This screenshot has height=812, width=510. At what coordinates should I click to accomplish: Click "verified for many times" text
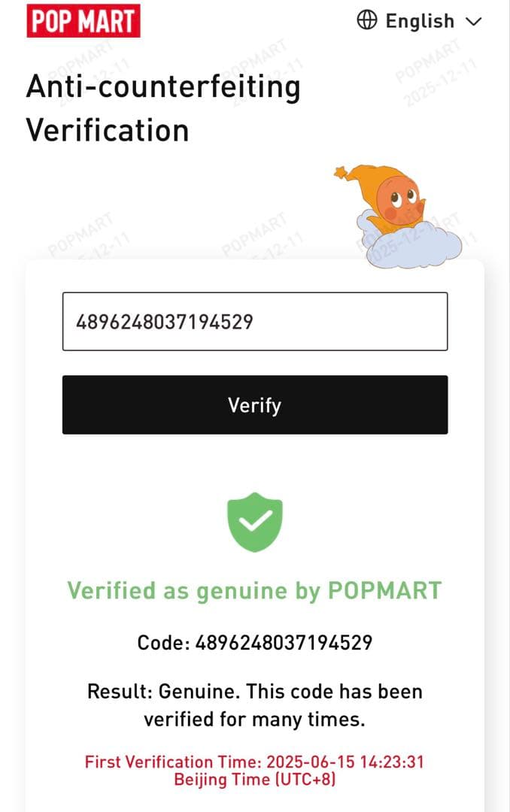255,720
